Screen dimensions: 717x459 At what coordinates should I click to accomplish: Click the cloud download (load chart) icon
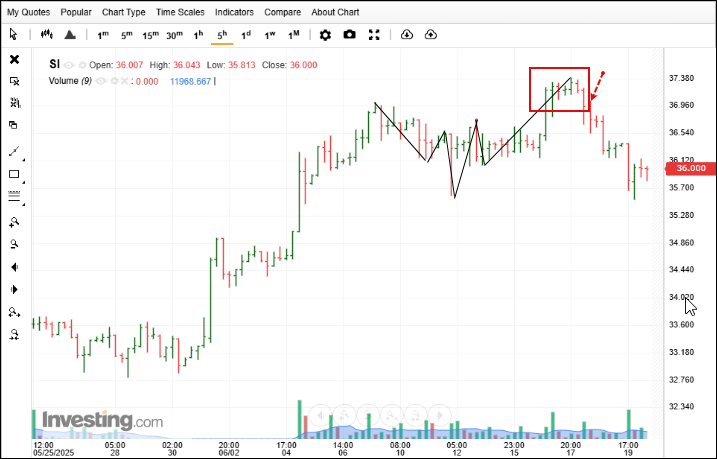[x=407, y=35]
